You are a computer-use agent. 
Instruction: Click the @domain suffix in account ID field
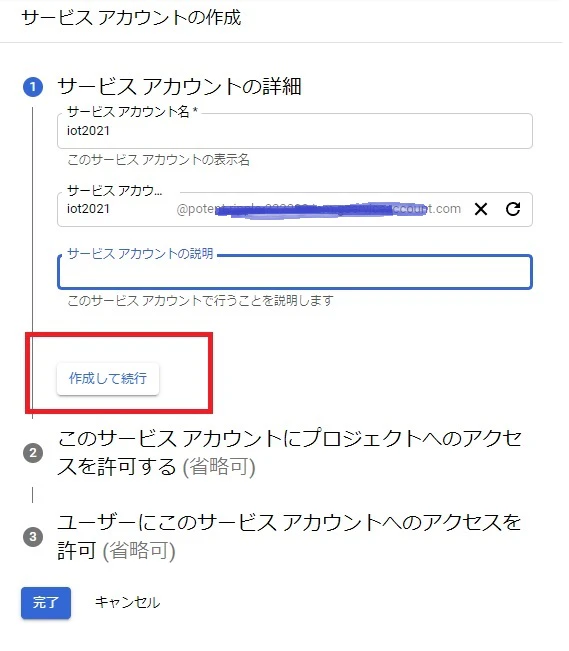(x=319, y=209)
